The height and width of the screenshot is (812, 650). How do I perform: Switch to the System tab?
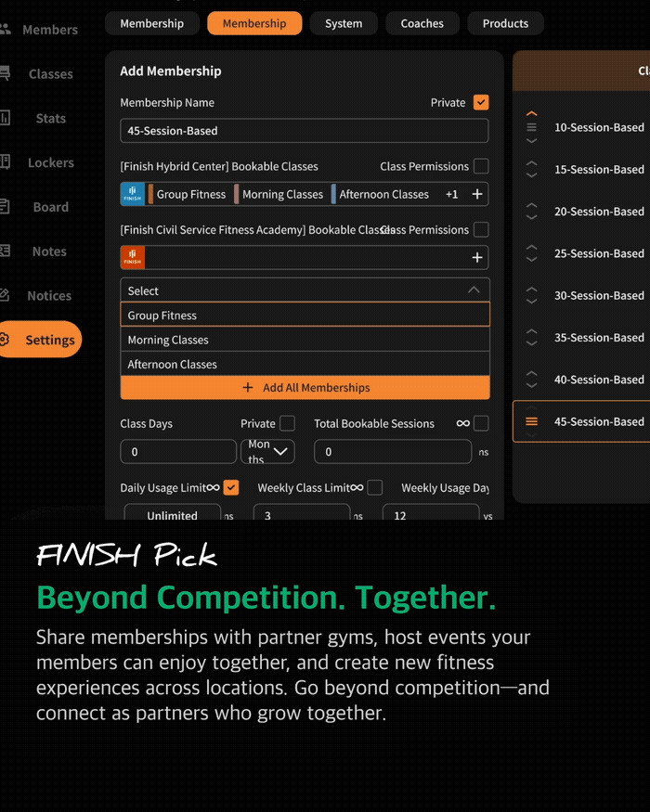pos(344,23)
